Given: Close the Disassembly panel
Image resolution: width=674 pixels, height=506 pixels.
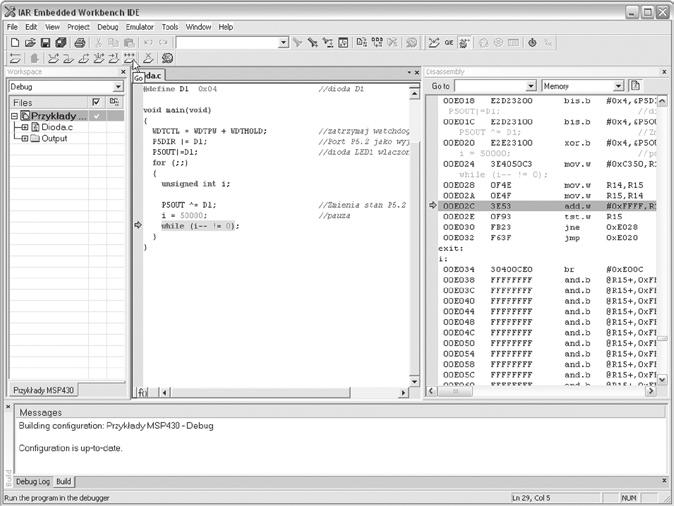Looking at the screenshot, I should [664, 72].
